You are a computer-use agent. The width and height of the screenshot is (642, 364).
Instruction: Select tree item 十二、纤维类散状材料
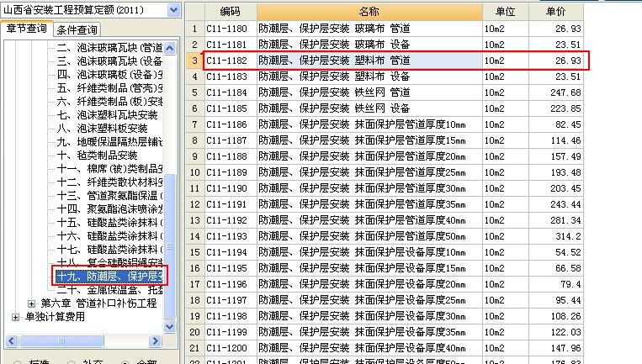[109, 182]
